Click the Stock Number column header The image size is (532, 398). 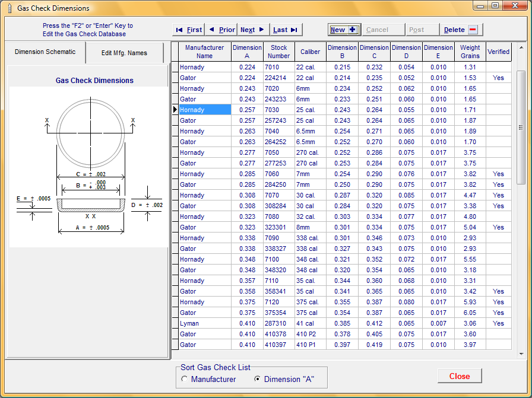279,52
